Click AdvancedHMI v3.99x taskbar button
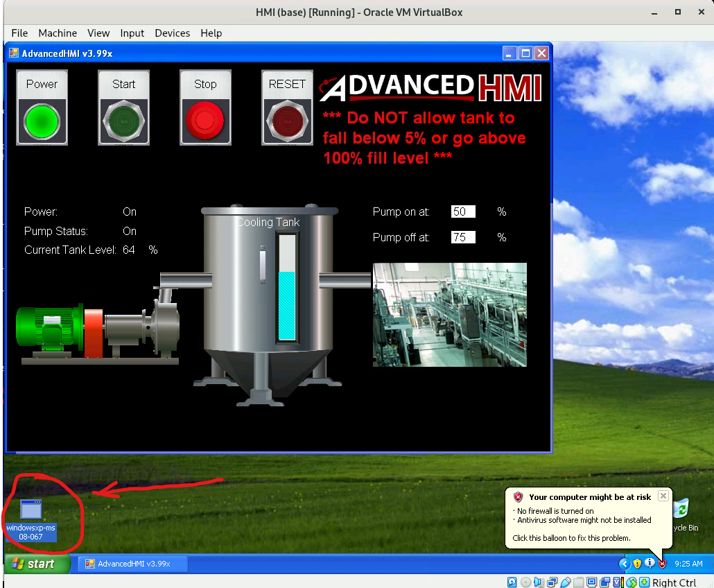 133,564
